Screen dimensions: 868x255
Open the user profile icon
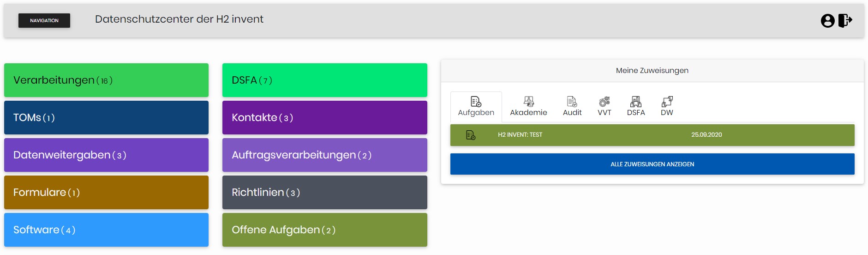[x=827, y=21]
